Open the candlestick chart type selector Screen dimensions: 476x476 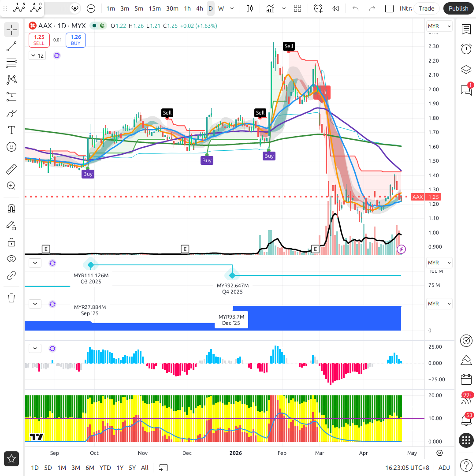click(x=250, y=8)
